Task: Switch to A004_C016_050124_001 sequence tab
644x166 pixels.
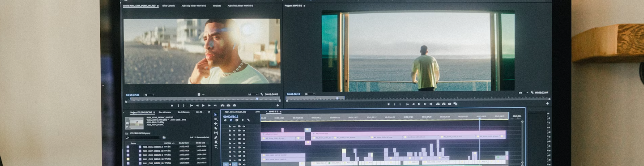Action: tap(235, 112)
